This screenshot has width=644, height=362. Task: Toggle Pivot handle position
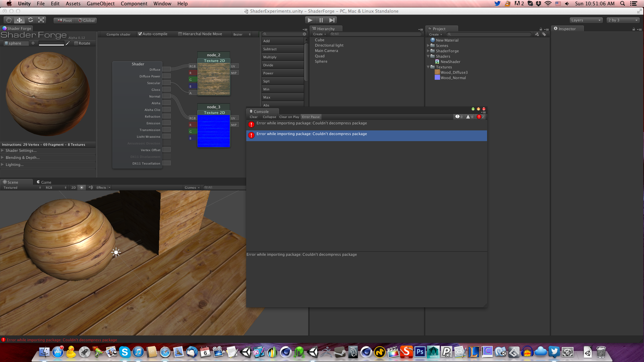click(x=65, y=20)
